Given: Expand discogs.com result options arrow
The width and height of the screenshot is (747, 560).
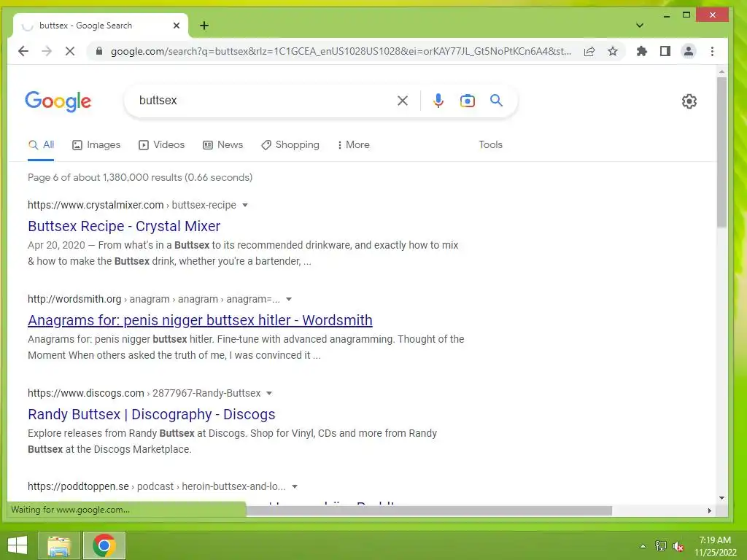Looking at the screenshot, I should pos(269,393).
